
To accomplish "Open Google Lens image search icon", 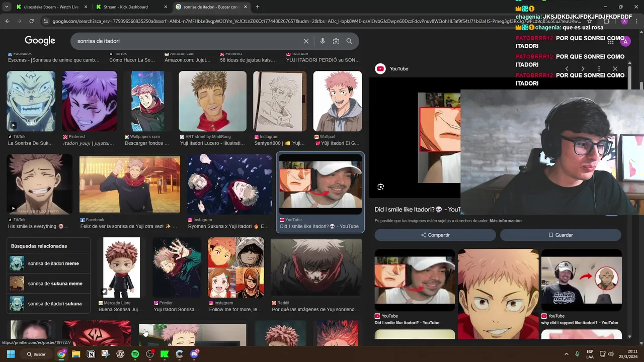I will coord(336,41).
